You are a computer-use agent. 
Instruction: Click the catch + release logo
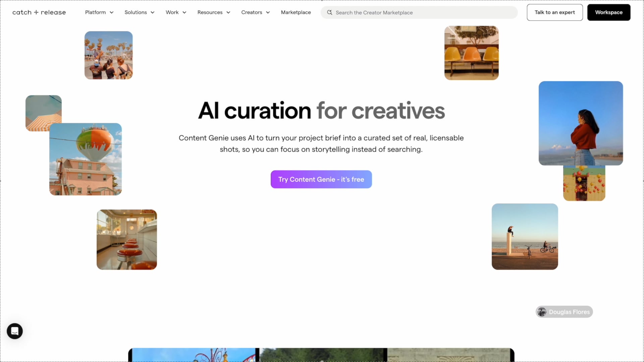(x=39, y=12)
